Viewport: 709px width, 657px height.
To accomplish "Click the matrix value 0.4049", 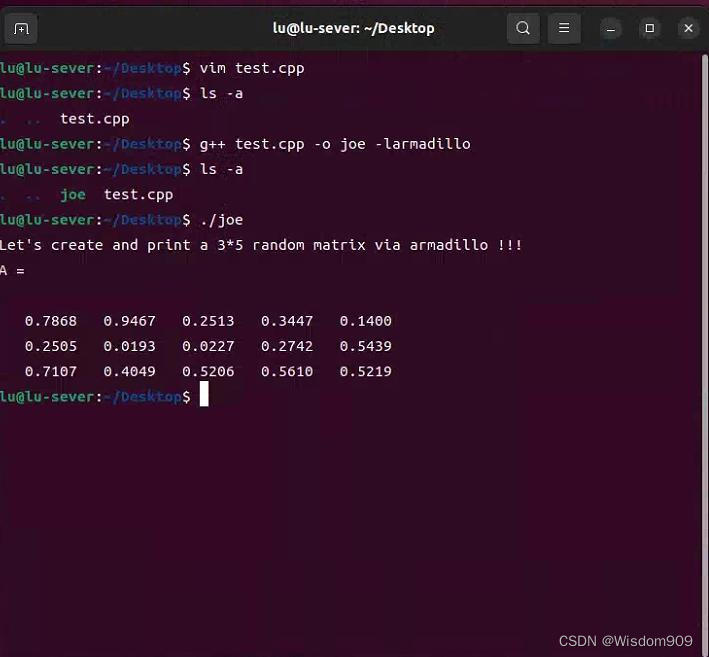I will (x=129, y=372).
